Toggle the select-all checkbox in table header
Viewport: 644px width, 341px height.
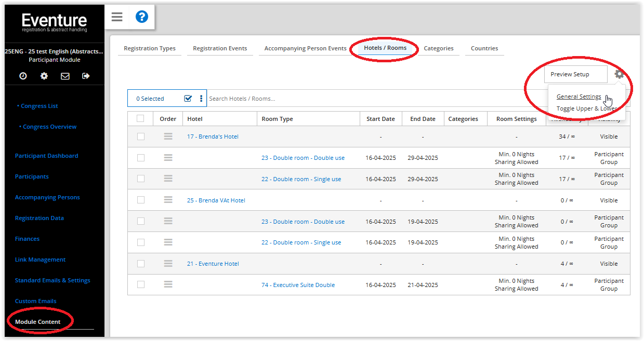[x=140, y=118]
